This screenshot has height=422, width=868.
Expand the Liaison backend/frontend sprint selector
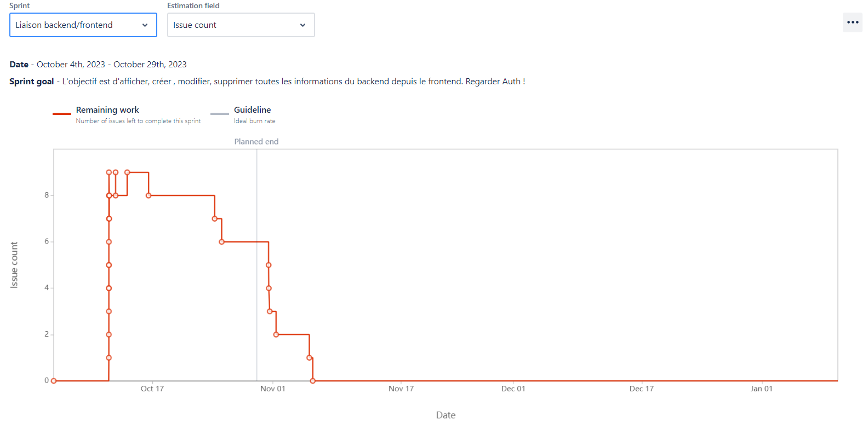coord(83,25)
